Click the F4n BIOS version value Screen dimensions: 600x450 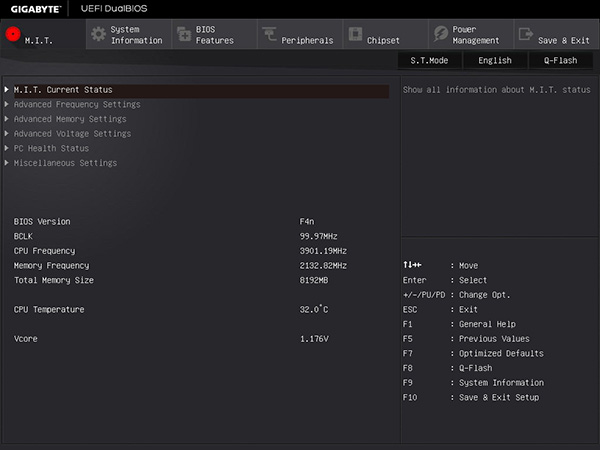(307, 222)
